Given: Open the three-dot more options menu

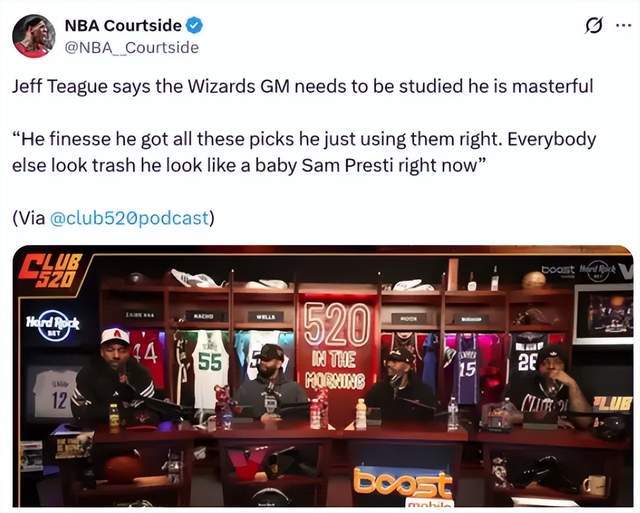Looking at the screenshot, I should click(x=623, y=25).
